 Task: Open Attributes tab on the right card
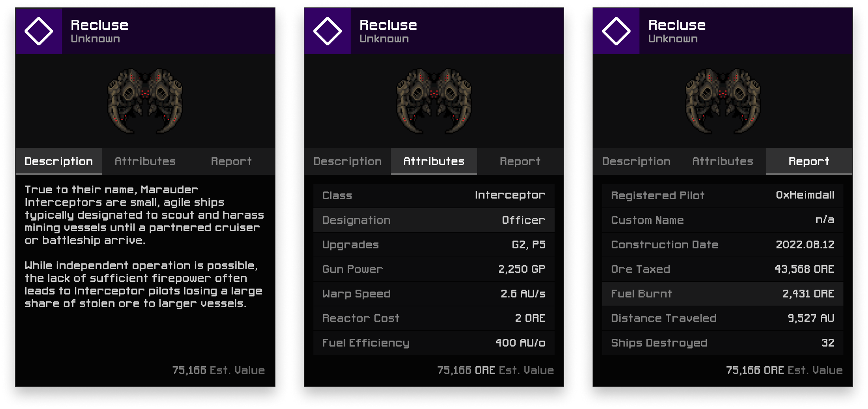722,161
